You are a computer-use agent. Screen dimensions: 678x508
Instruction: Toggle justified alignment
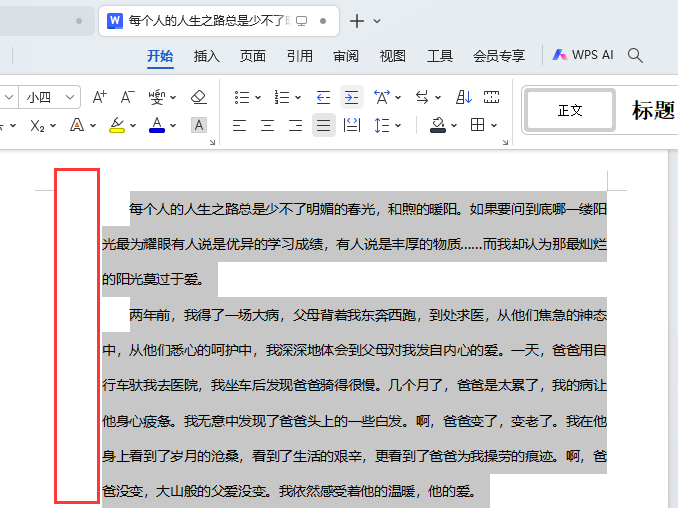pyautogui.click(x=323, y=125)
